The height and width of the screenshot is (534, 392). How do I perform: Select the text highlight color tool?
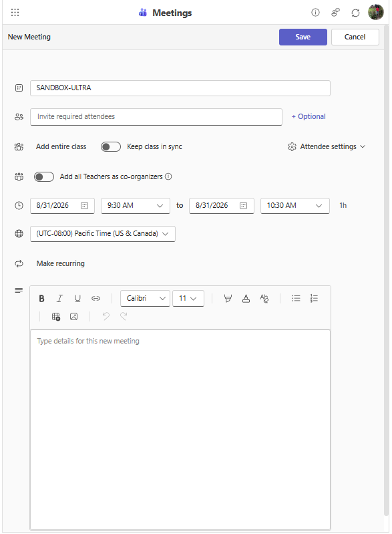coord(228,298)
